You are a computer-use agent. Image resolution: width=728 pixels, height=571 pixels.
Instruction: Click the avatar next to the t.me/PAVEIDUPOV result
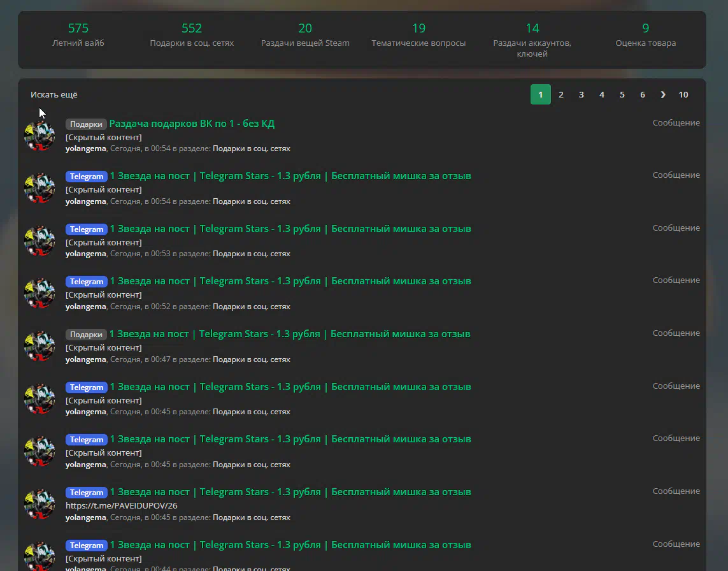[x=39, y=505]
